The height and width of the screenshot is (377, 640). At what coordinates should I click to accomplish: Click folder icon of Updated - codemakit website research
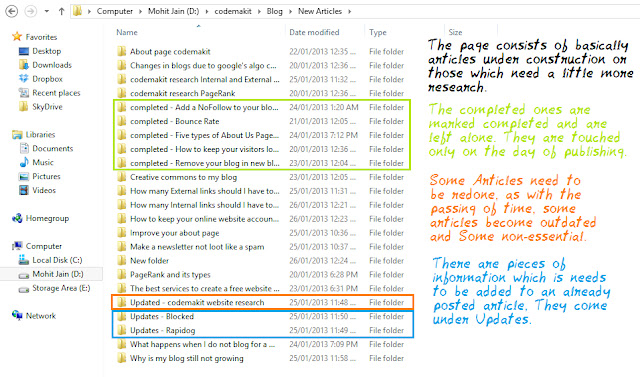coord(121,302)
